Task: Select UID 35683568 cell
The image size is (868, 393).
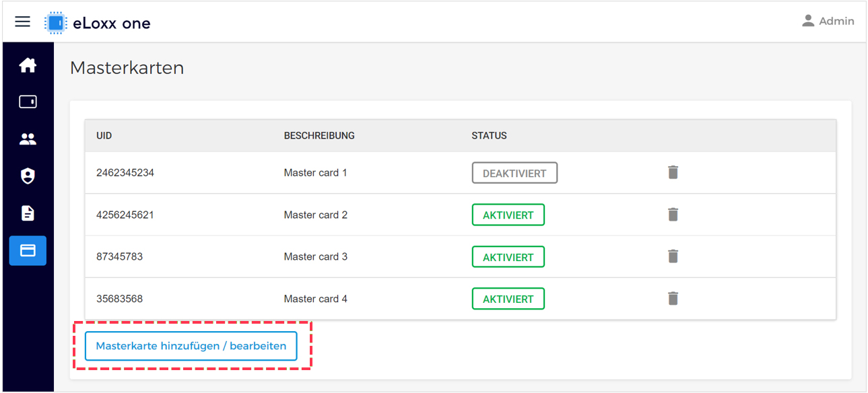Action: pos(119,299)
